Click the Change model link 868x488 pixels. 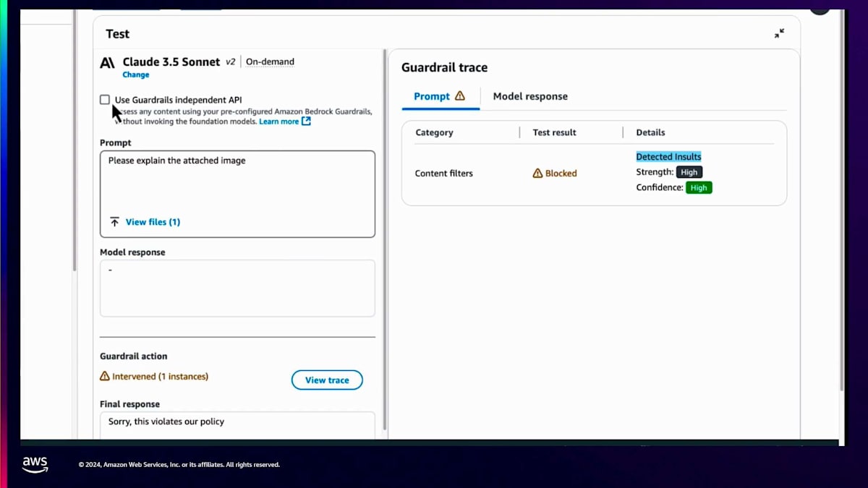pos(136,74)
